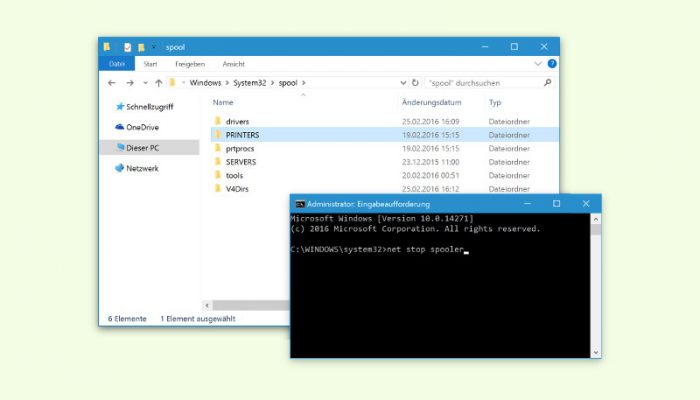
Task: Maximize the spool Explorer window
Action: tap(514, 46)
